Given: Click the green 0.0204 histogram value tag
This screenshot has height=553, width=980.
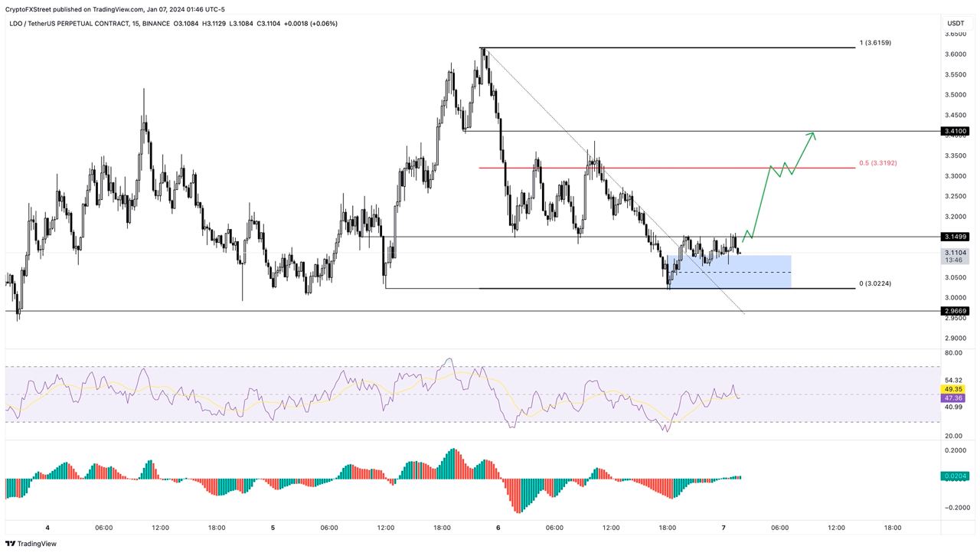Looking at the screenshot, I should [955, 476].
